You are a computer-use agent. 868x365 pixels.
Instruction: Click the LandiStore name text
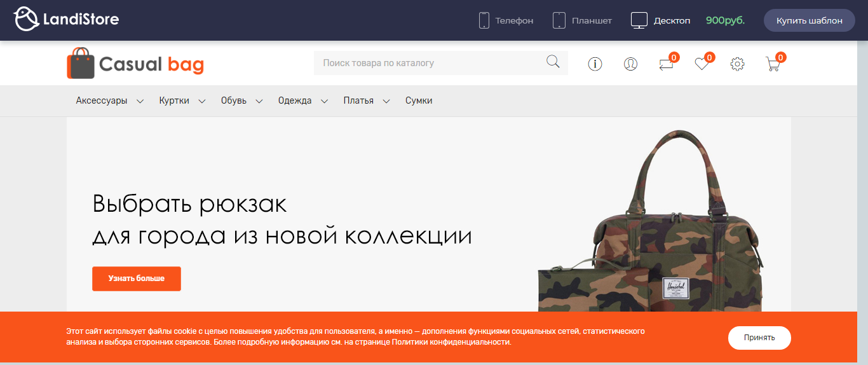tap(81, 20)
